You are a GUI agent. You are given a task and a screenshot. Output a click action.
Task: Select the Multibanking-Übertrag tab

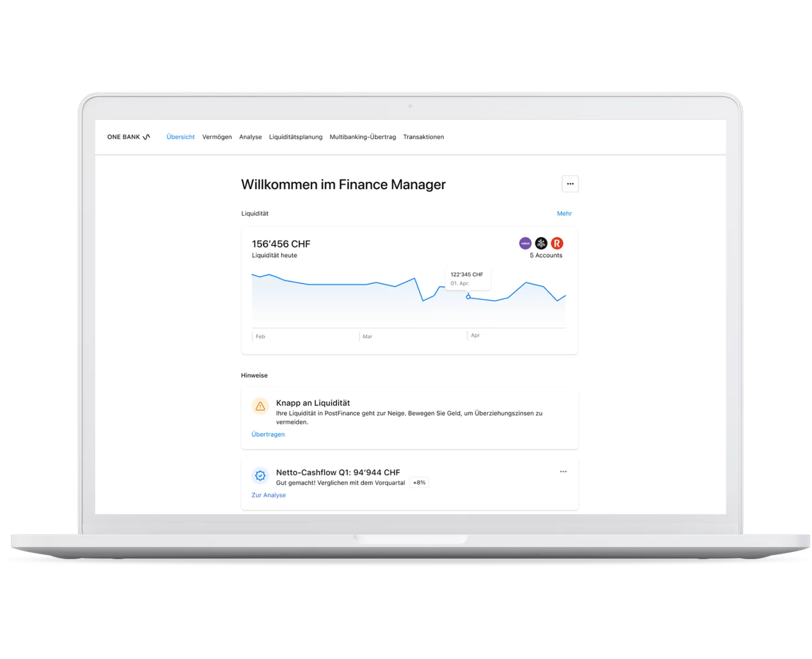point(362,137)
